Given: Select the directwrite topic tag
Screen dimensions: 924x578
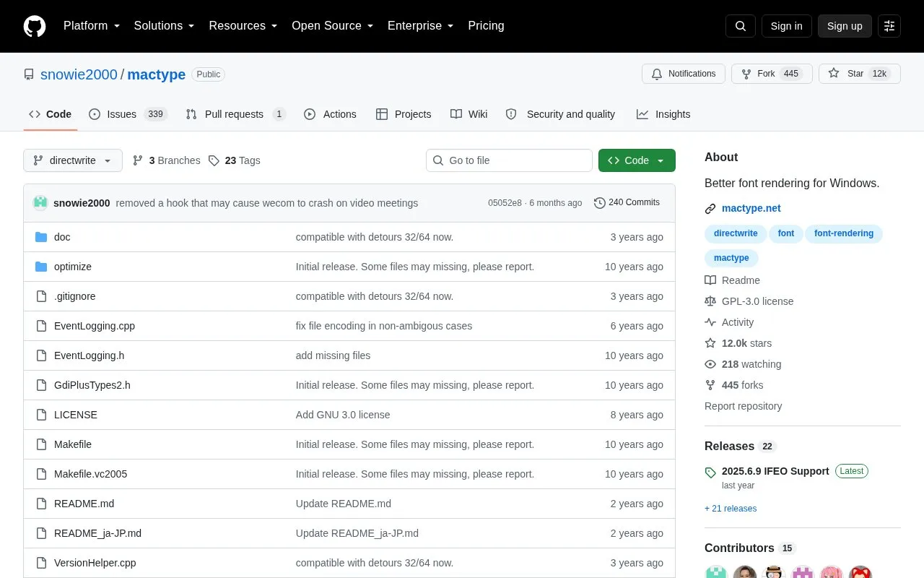Looking at the screenshot, I should click(736, 233).
